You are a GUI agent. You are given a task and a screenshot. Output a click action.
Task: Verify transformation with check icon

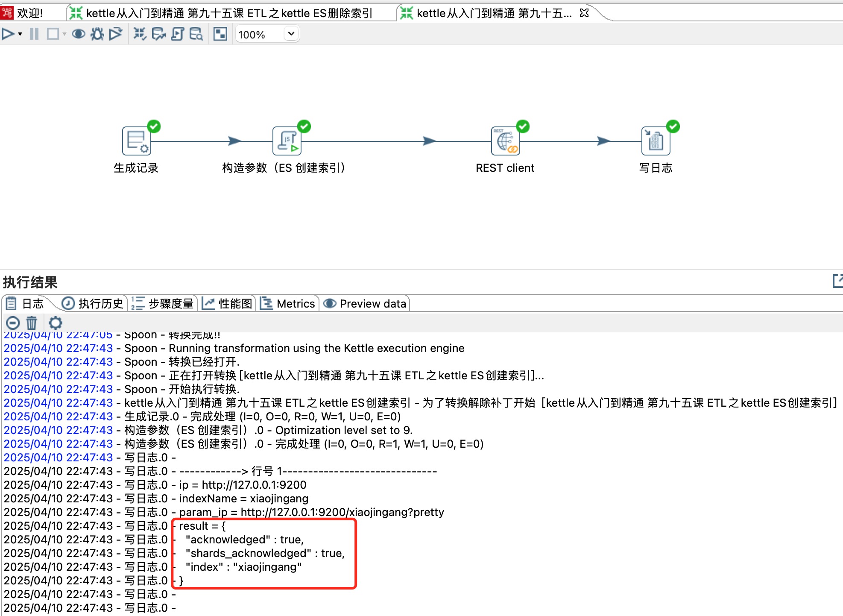(x=140, y=34)
